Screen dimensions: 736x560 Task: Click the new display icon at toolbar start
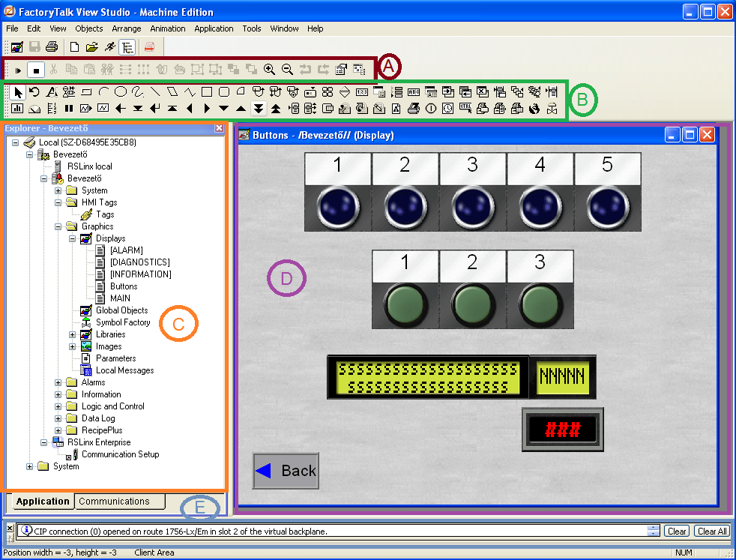17,47
